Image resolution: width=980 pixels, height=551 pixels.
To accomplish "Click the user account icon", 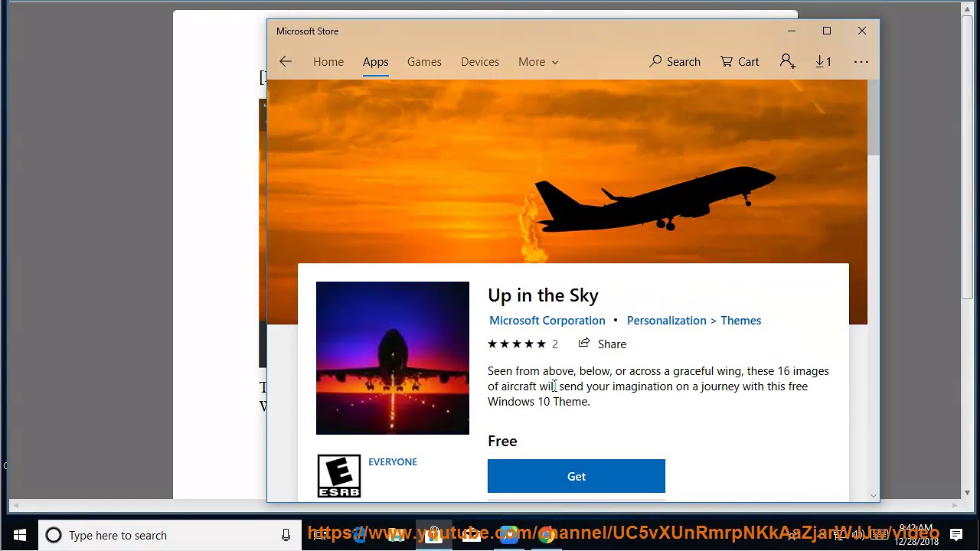I will [x=787, y=62].
